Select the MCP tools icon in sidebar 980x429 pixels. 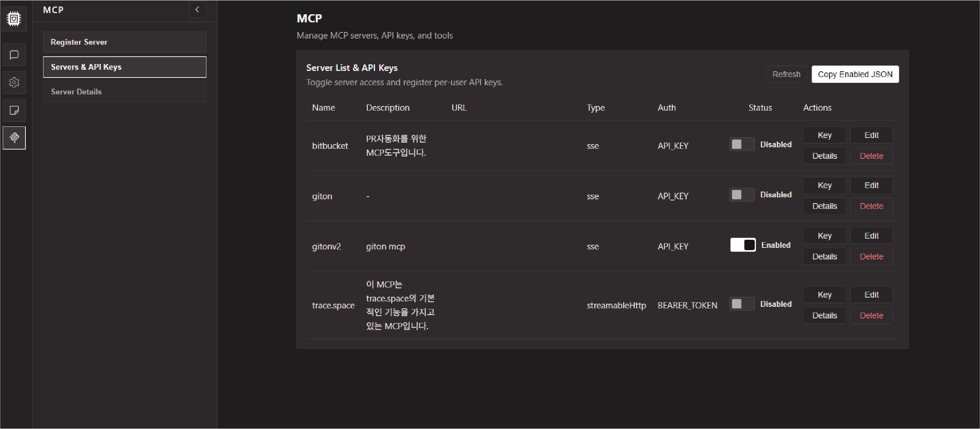pyautogui.click(x=14, y=138)
